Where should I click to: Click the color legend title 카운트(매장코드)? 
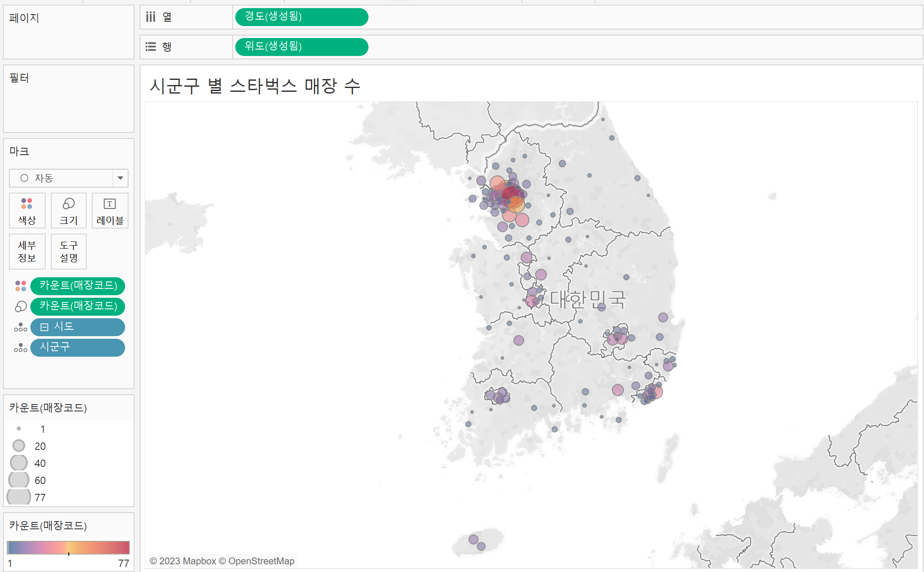[48, 525]
